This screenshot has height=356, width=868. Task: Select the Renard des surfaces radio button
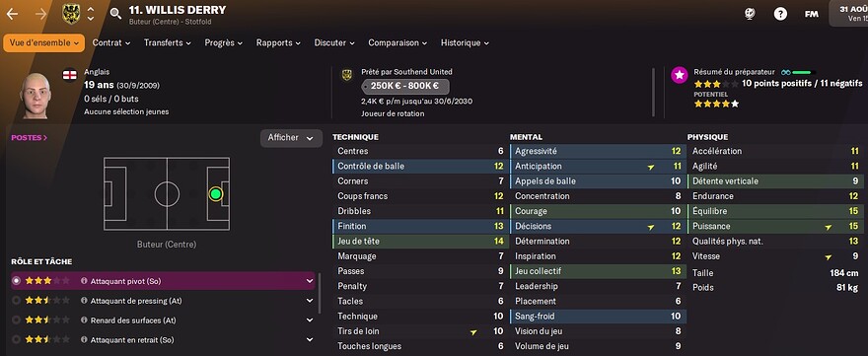[x=16, y=320]
